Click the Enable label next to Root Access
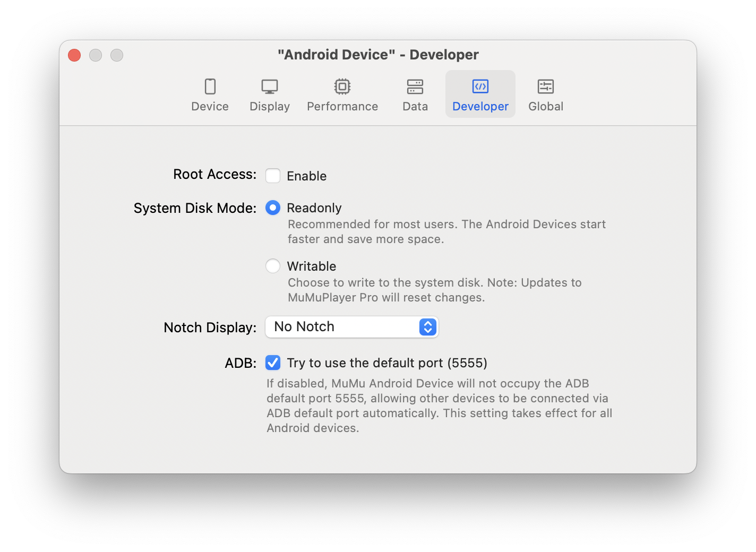This screenshot has height=552, width=756. 307,176
